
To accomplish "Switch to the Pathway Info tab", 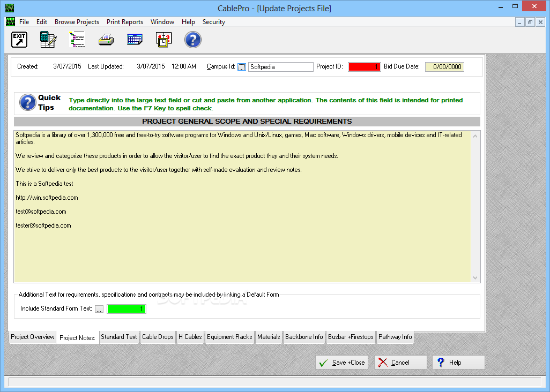I will pyautogui.click(x=395, y=337).
